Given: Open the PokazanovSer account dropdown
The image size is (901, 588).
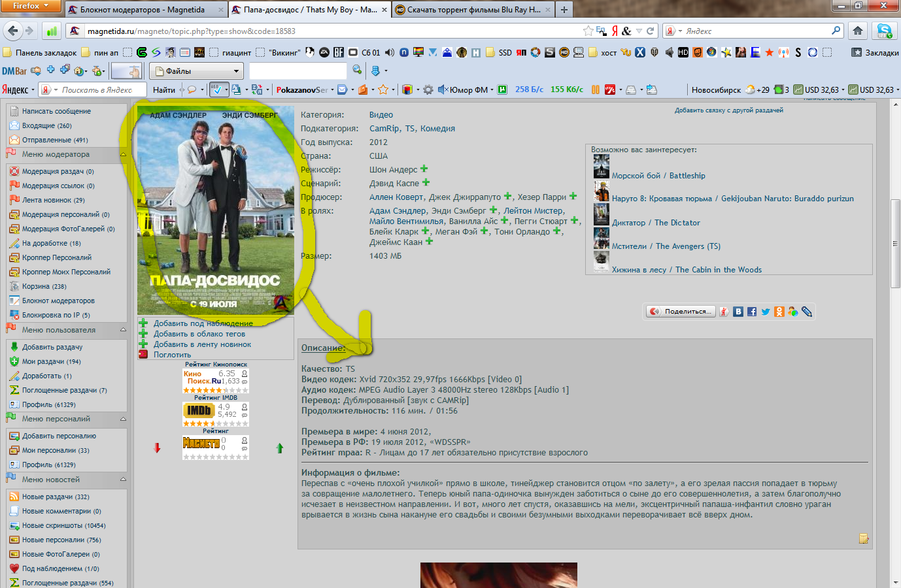Looking at the screenshot, I should tap(305, 90).
